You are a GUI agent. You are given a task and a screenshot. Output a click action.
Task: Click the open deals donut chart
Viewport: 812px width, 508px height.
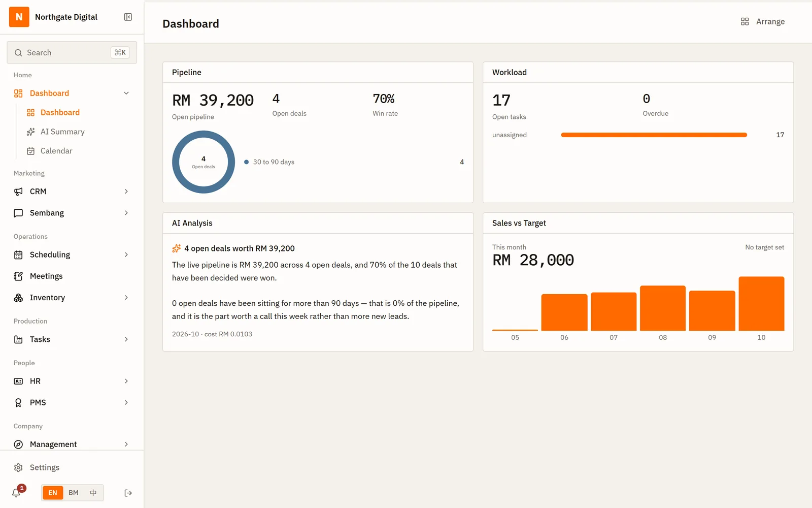click(x=204, y=162)
